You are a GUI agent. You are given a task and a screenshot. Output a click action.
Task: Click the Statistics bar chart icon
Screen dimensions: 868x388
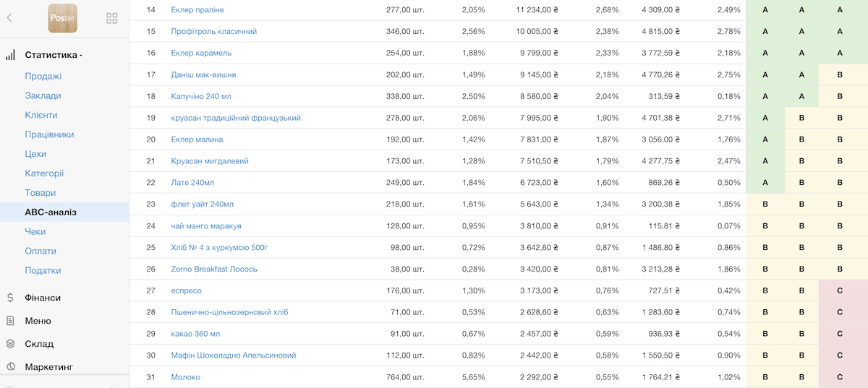10,55
